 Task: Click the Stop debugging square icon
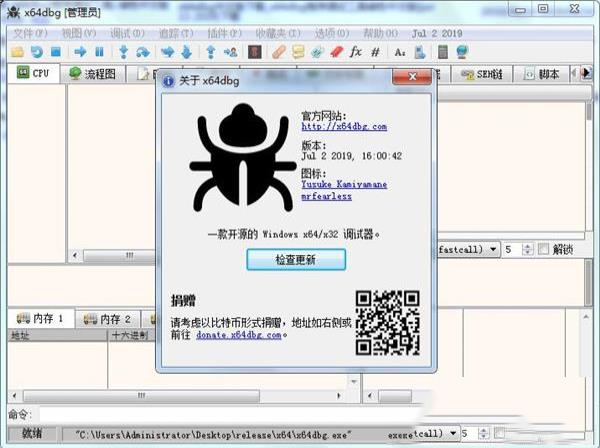pyautogui.click(x=56, y=52)
